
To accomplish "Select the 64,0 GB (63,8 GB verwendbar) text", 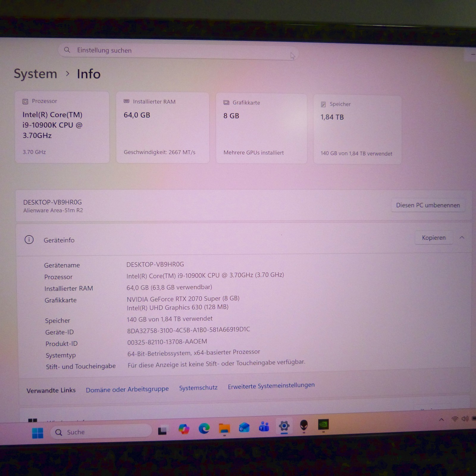I will click(169, 287).
